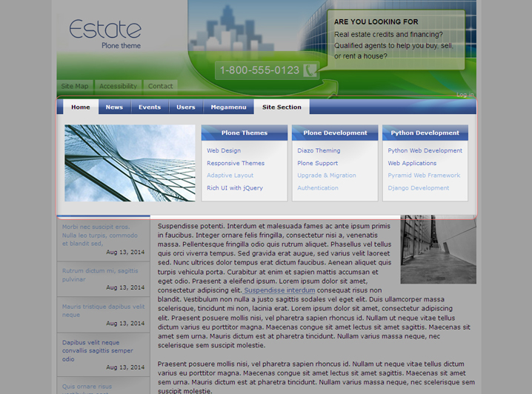Open the black-and-white building photo
Image resolution: width=532 pixels, height=394 pixels.
click(x=439, y=250)
